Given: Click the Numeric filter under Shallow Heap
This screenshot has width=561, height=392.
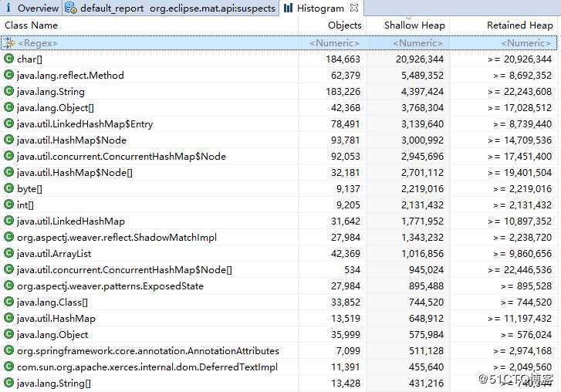Looking at the screenshot, I should pyautogui.click(x=418, y=43).
